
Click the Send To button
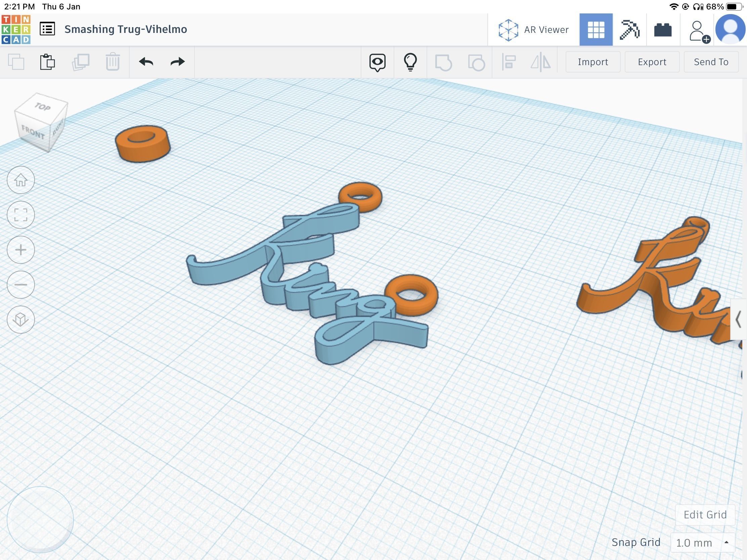click(x=711, y=62)
